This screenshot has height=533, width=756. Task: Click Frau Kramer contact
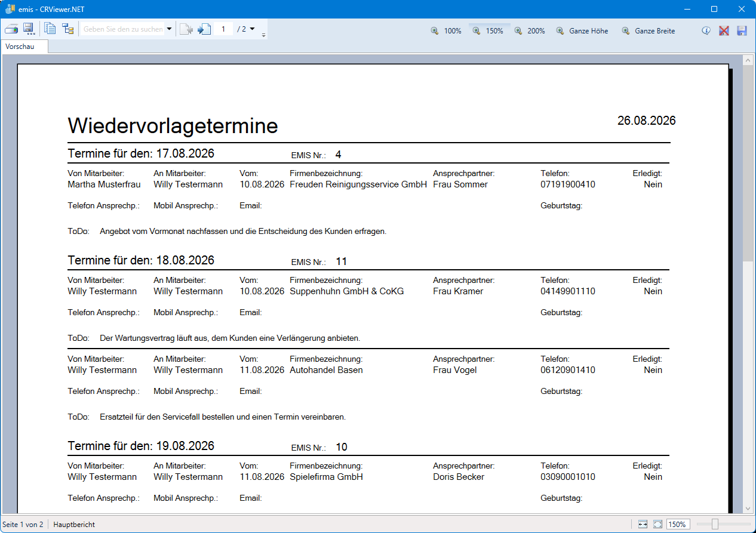pyautogui.click(x=458, y=291)
